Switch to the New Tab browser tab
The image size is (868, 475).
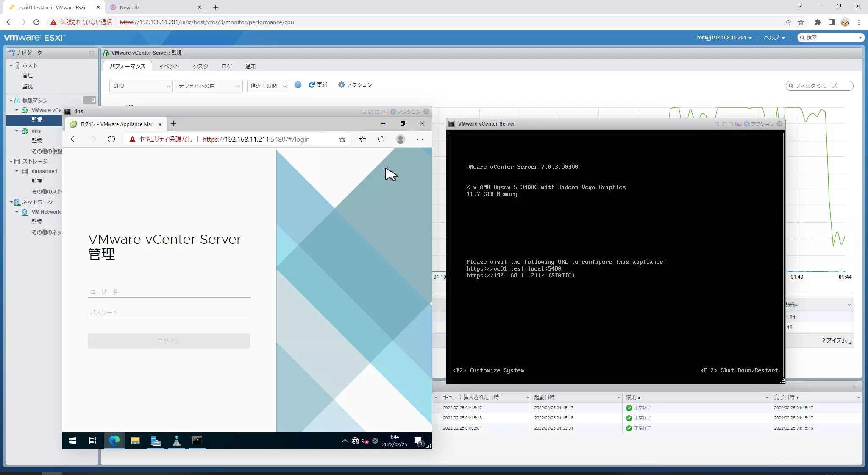point(155,7)
